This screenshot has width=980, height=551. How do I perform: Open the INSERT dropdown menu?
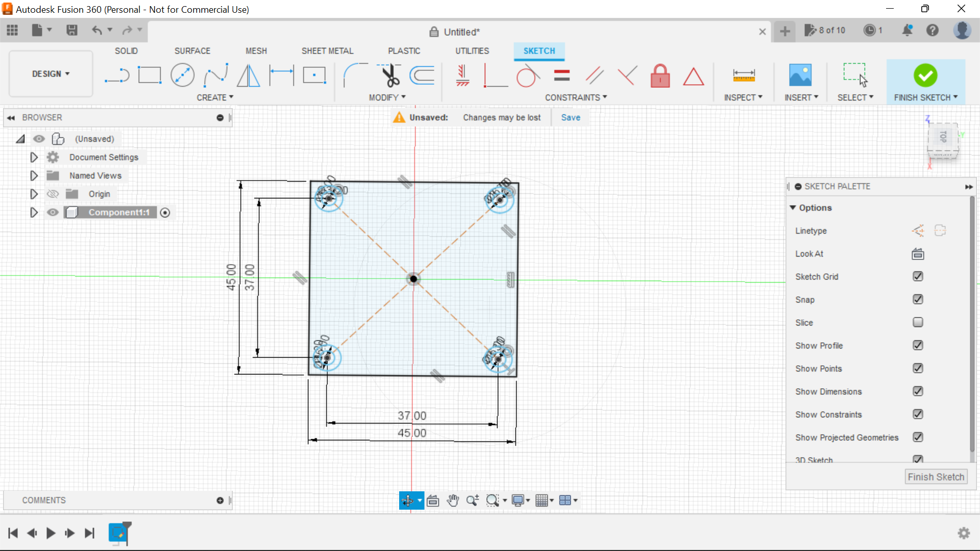(801, 97)
